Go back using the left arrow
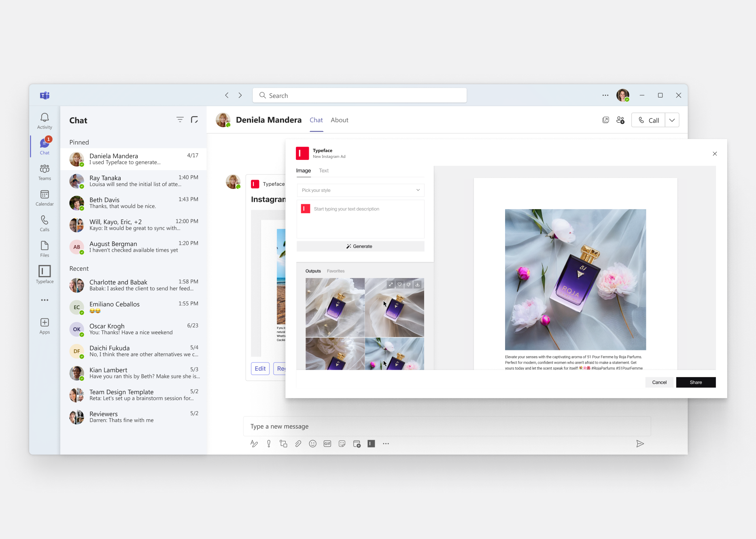This screenshot has width=756, height=539. click(x=227, y=95)
